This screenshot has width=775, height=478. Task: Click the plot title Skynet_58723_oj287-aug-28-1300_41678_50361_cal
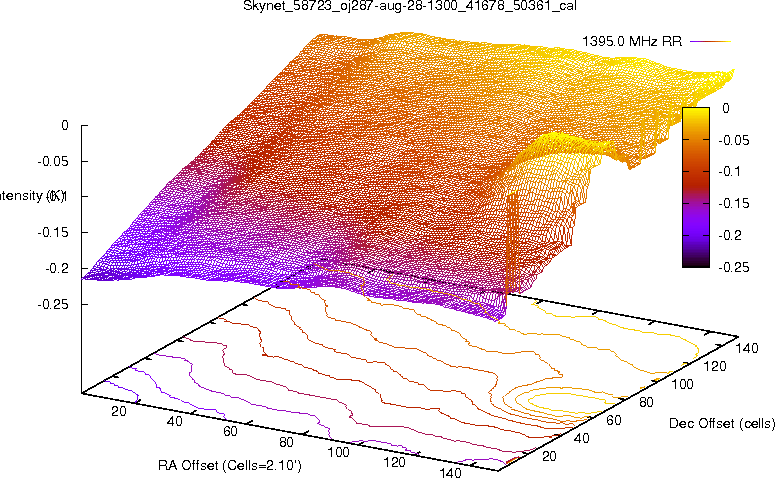[410, 6]
